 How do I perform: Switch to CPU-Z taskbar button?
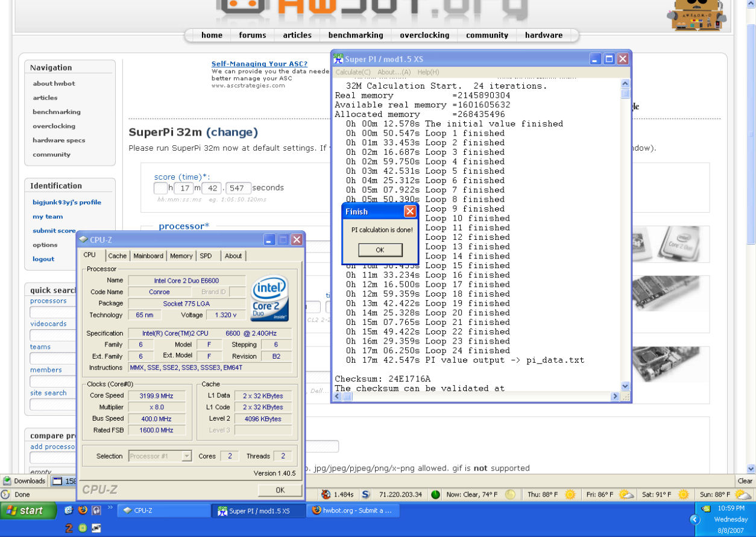tap(163, 510)
